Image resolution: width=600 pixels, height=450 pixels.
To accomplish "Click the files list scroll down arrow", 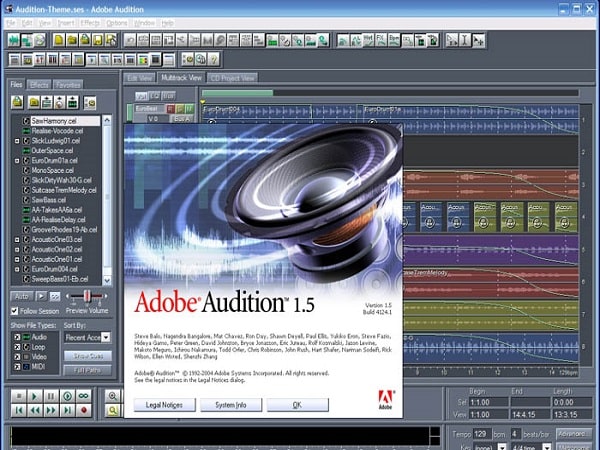I will 107,280.
